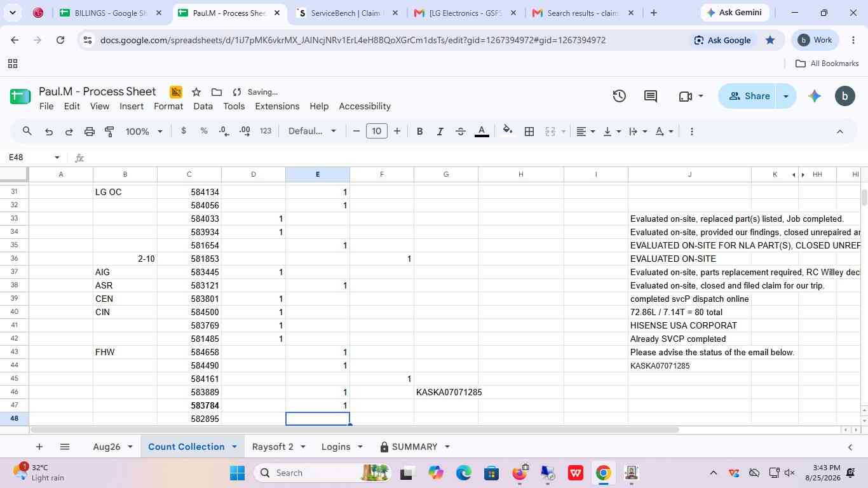Switch to the Raysoft 2 sheet tab

[273, 447]
